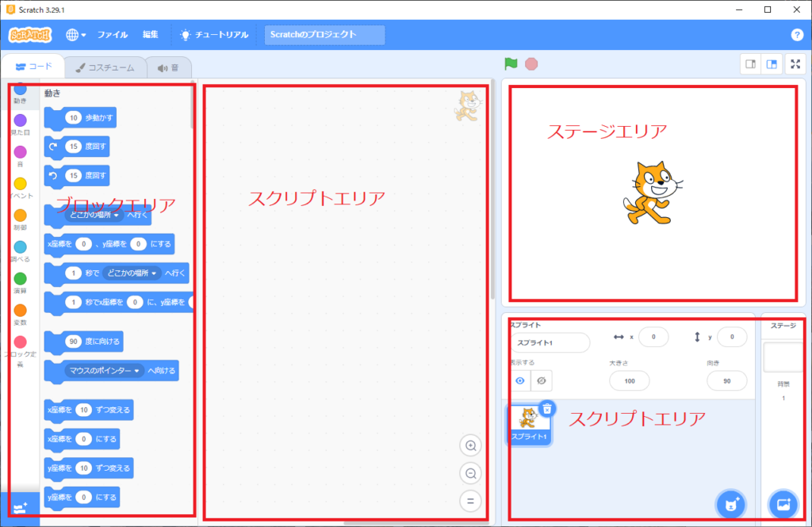
Task: Open the ファイル menu
Action: 112,35
